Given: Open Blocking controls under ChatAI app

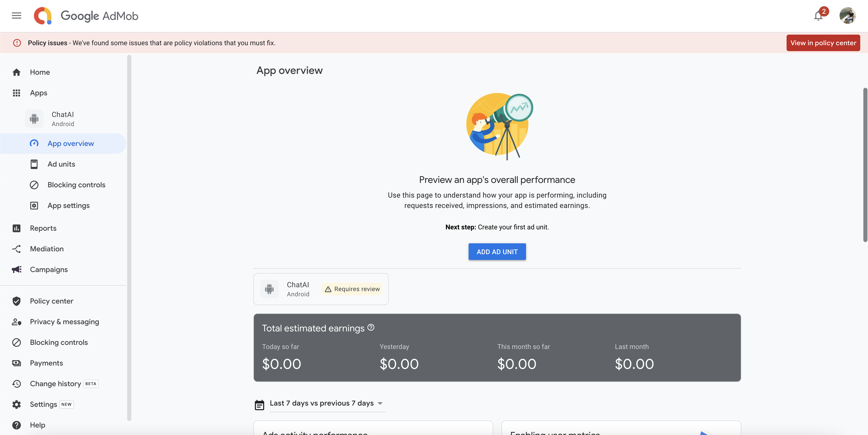Looking at the screenshot, I should (x=77, y=185).
